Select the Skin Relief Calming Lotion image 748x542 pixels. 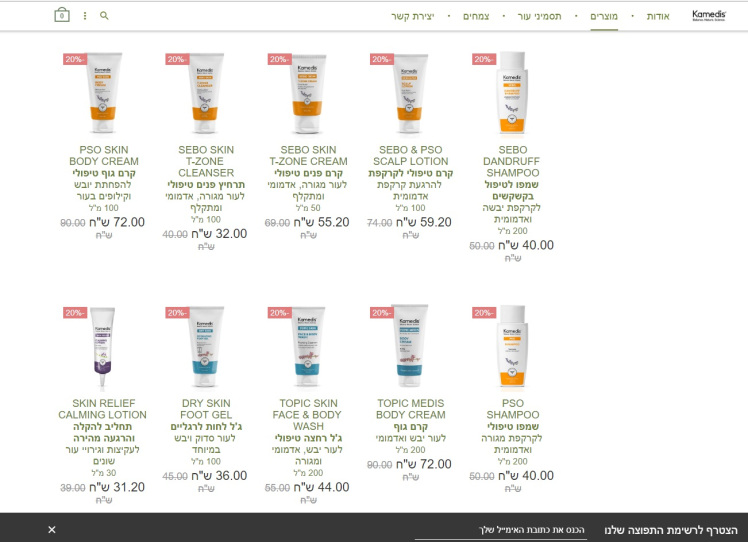[x=104, y=346]
